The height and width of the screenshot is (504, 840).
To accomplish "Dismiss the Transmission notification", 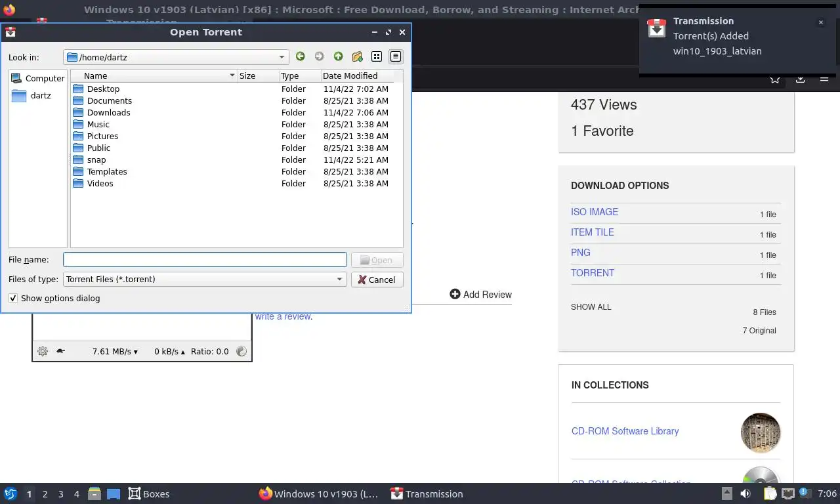I will pyautogui.click(x=820, y=22).
